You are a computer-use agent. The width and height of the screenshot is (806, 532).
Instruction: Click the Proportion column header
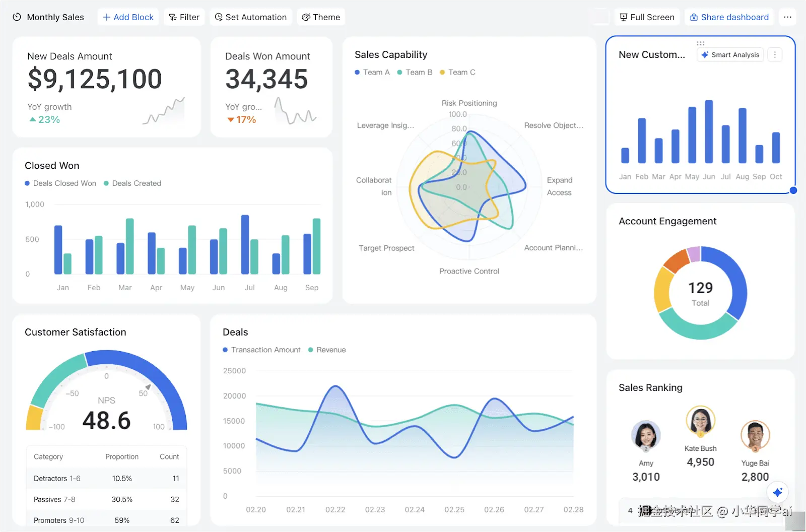point(122,456)
